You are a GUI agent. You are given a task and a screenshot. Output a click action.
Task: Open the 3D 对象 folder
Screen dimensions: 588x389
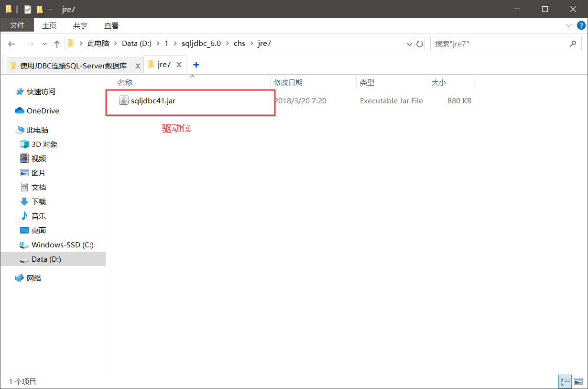click(44, 144)
